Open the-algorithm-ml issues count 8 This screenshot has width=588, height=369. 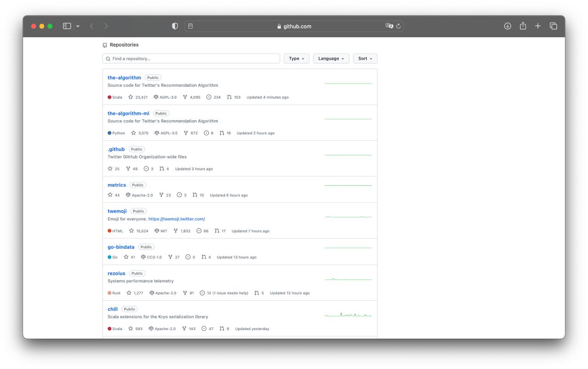point(209,133)
